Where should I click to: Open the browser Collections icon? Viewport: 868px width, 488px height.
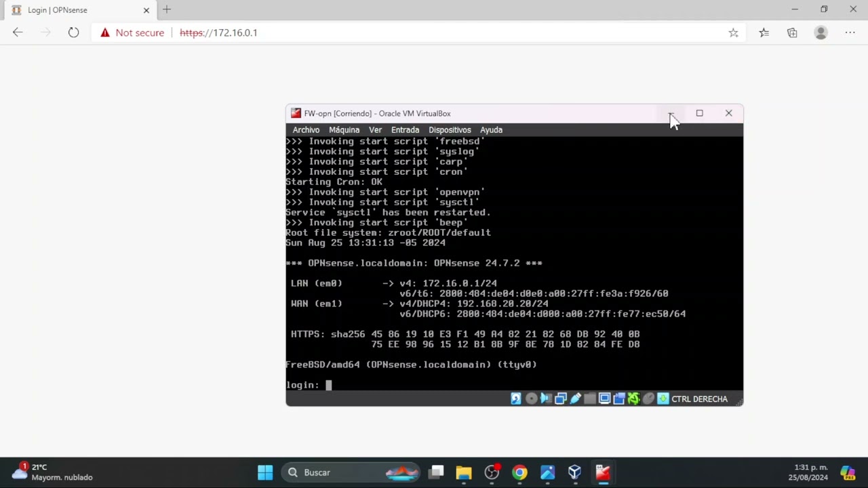(792, 33)
